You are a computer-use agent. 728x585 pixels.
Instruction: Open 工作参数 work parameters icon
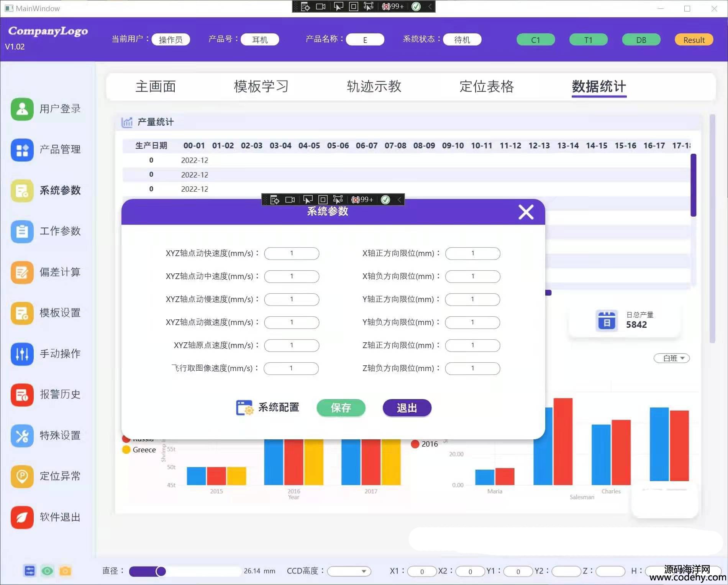click(x=22, y=231)
